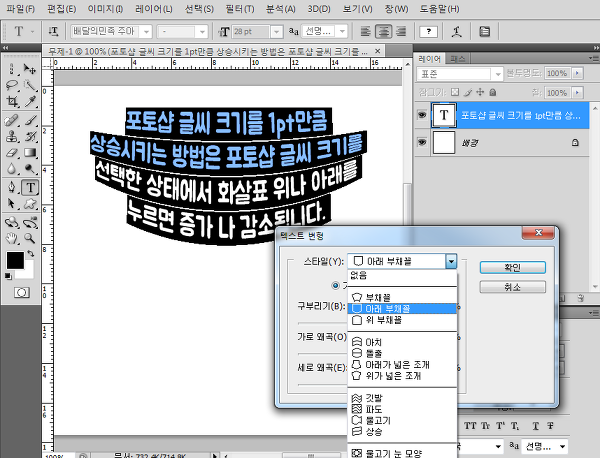Select the horizontal radio button in warp dialog
This screenshot has width=600, height=458.
click(336, 285)
